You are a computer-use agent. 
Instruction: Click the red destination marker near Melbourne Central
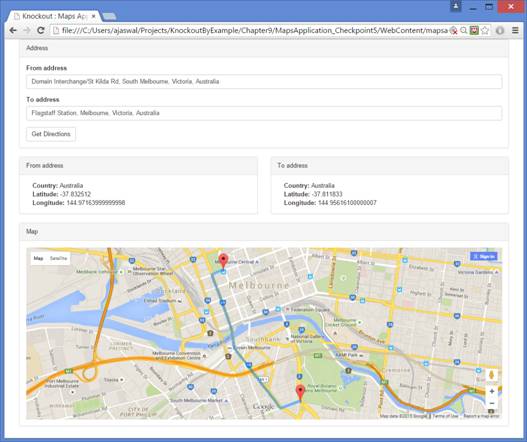[223, 261]
